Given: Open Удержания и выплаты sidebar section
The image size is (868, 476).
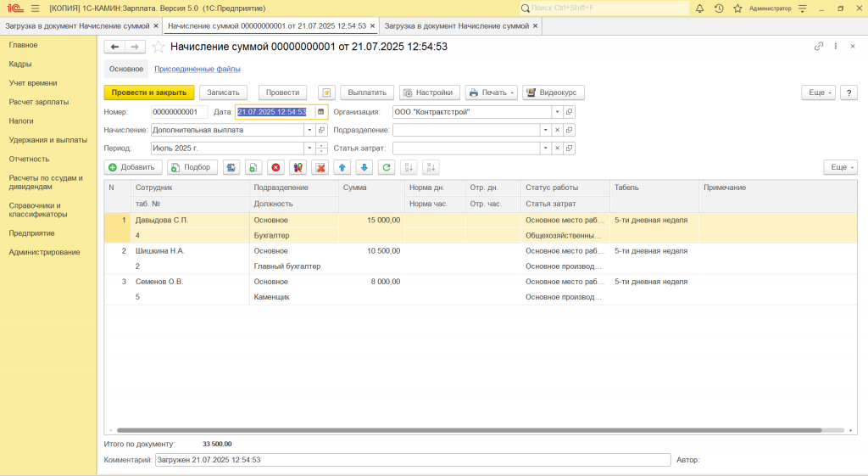Looking at the screenshot, I should (x=48, y=140).
